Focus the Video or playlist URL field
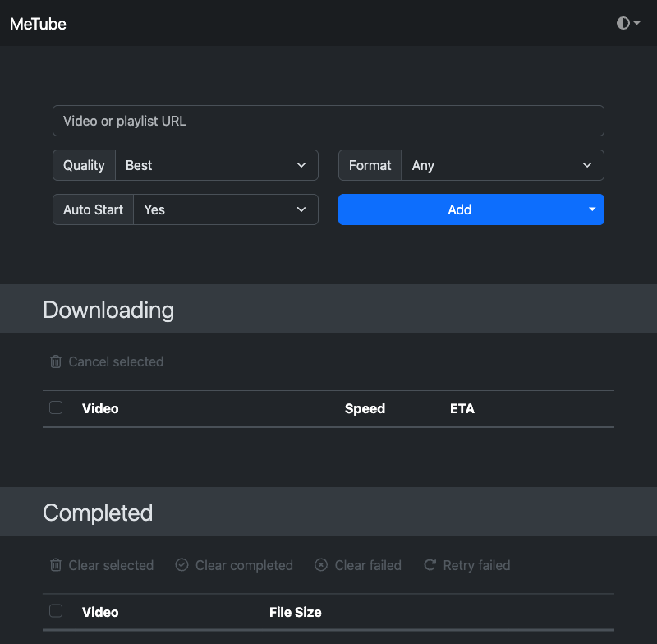This screenshot has height=644, width=657. click(328, 121)
